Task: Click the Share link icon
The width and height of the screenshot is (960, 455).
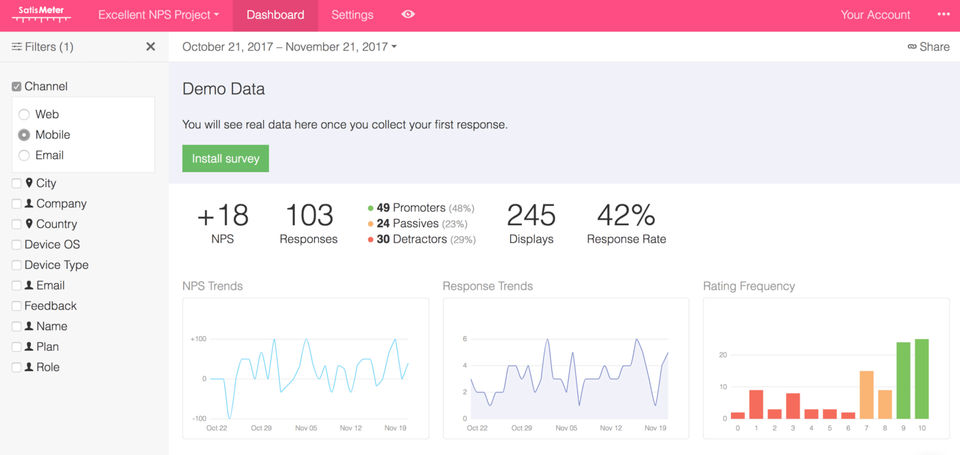Action: (912, 47)
